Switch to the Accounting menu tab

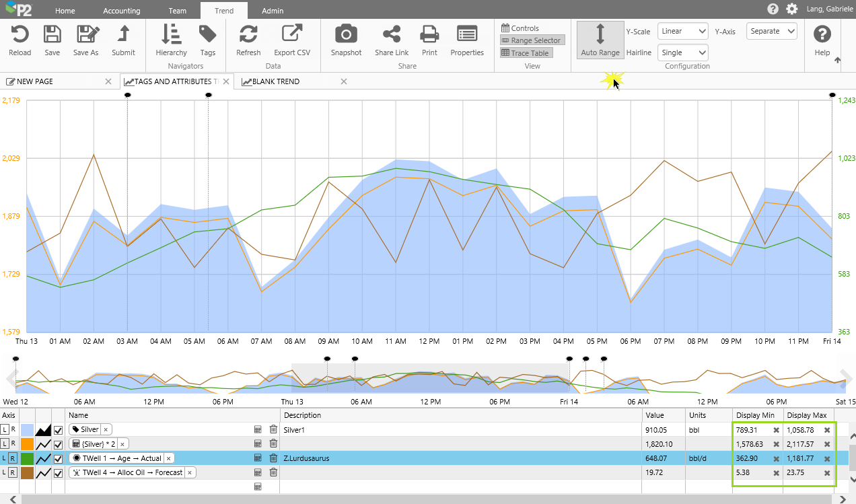122,11
